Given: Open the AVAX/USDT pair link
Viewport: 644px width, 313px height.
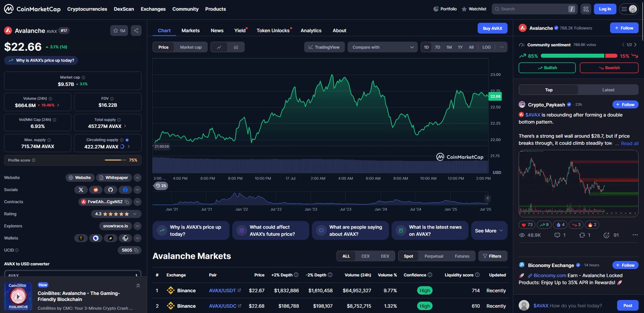Looking at the screenshot, I should [223, 290].
